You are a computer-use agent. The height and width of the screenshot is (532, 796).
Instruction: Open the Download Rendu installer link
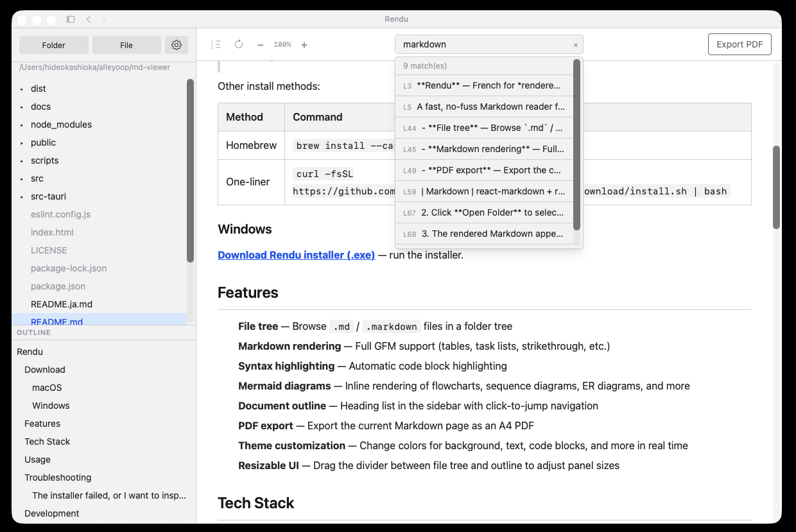pos(296,255)
